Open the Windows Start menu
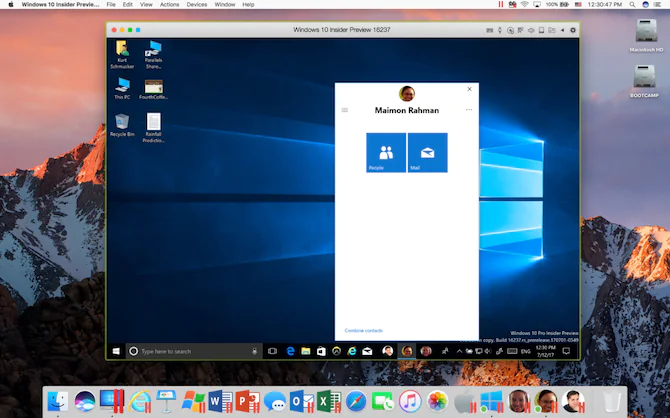Screen dimensions: 670x418 pyautogui.click(x=117, y=351)
